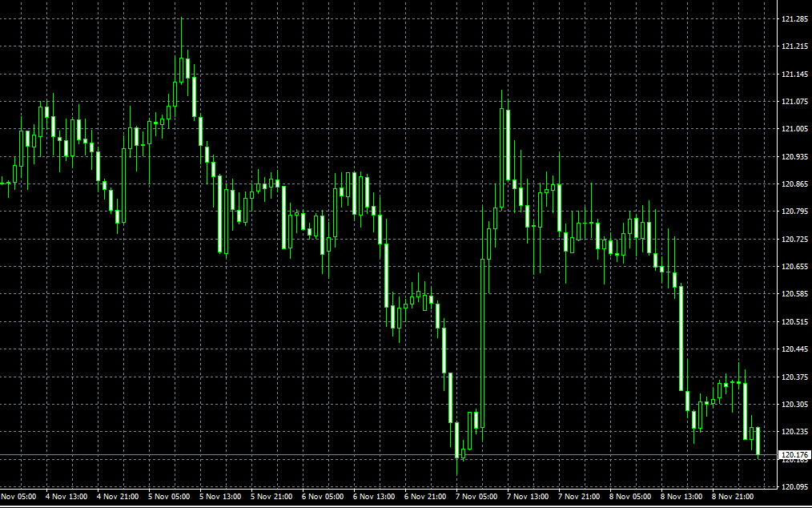
Task: Click the 4 Nov 21:00 time label
Action: [118, 497]
